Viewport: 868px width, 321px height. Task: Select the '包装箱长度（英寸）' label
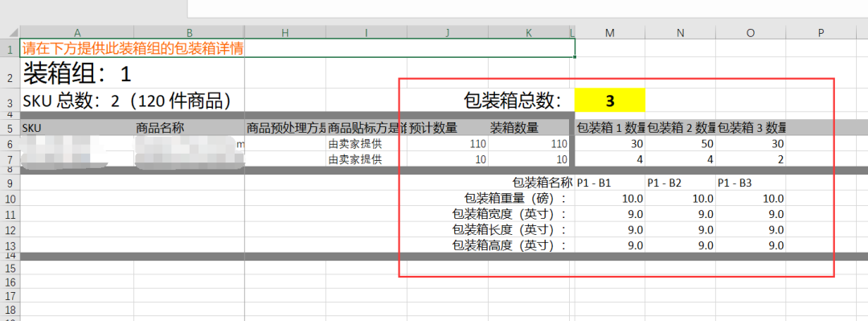pos(510,229)
